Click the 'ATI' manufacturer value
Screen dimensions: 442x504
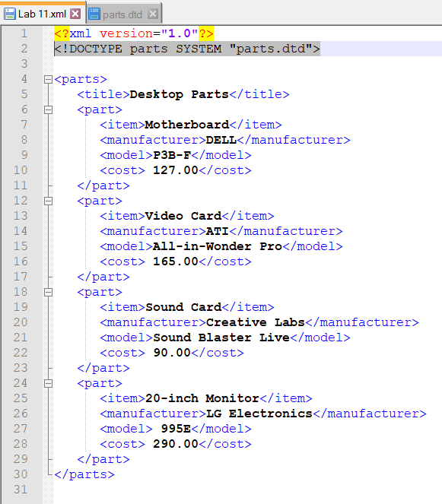(217, 231)
